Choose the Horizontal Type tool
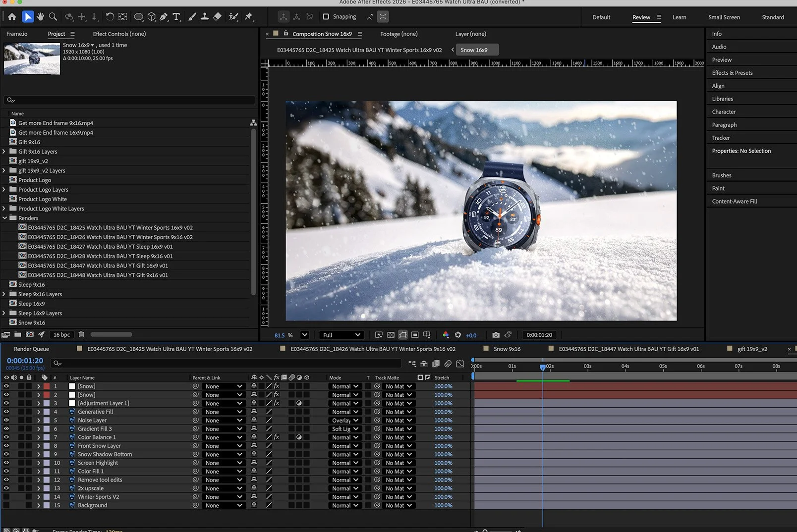 (176, 17)
